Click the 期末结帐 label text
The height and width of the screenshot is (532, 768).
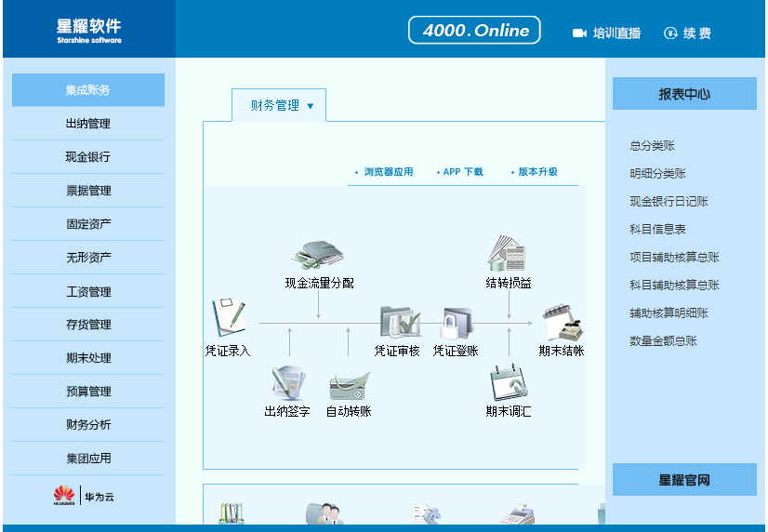click(562, 351)
